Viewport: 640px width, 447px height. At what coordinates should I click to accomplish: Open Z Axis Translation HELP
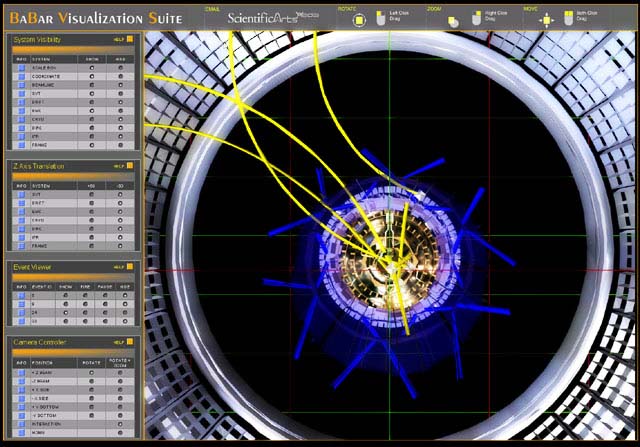tap(119, 166)
